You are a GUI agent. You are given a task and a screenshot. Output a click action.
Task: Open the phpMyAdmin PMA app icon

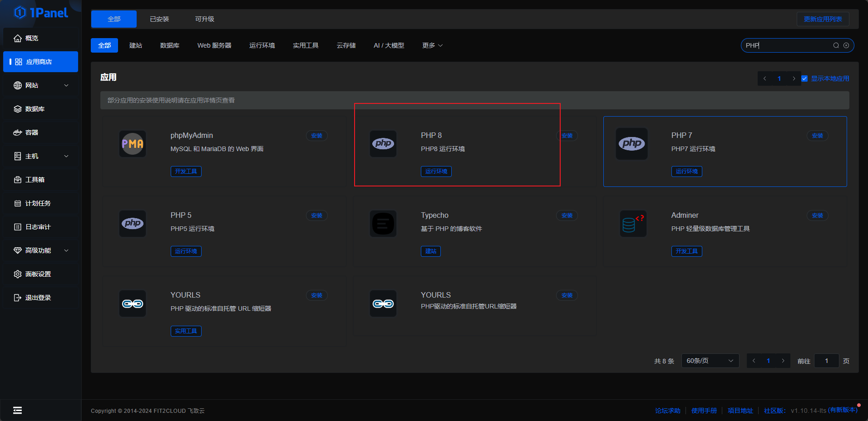coord(133,144)
